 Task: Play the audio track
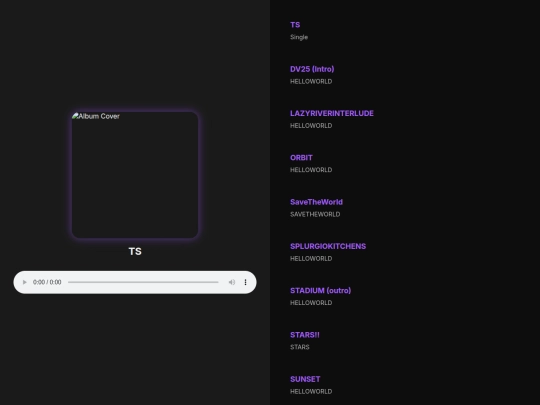point(24,282)
